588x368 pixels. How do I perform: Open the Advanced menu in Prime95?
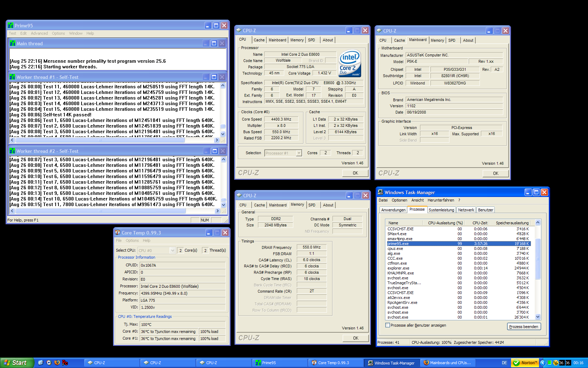pyautogui.click(x=39, y=33)
